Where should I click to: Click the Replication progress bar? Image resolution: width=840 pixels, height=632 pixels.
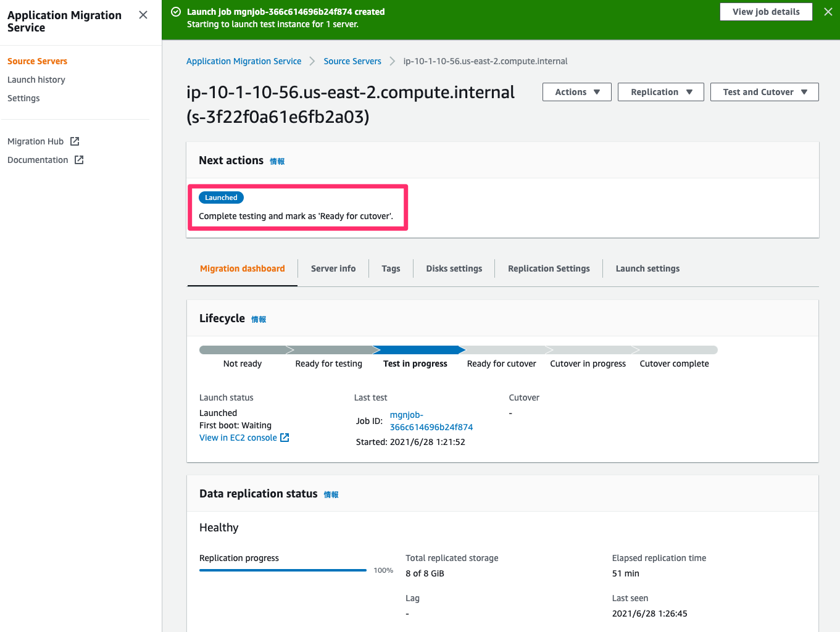point(283,570)
